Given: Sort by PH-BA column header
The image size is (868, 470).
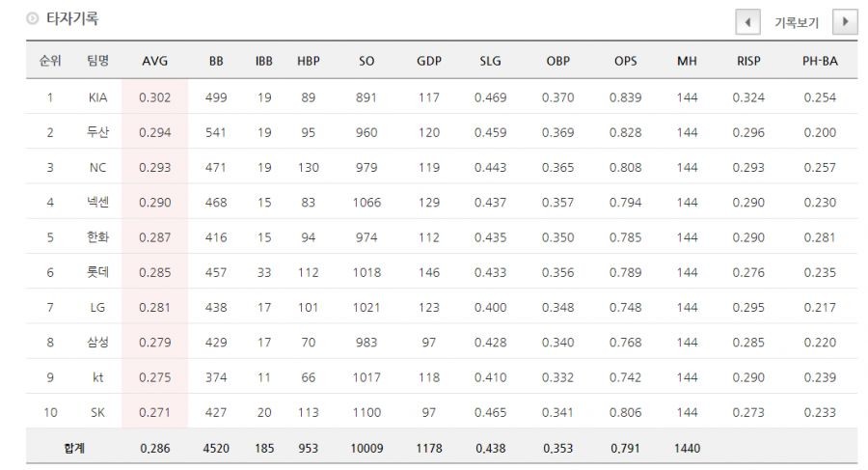Looking at the screenshot, I should pos(820,61).
